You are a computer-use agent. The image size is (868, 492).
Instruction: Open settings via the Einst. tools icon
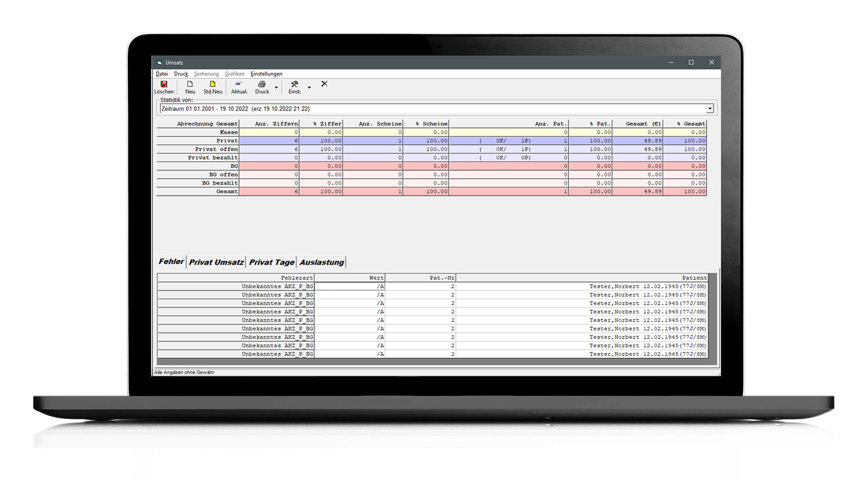pos(295,85)
